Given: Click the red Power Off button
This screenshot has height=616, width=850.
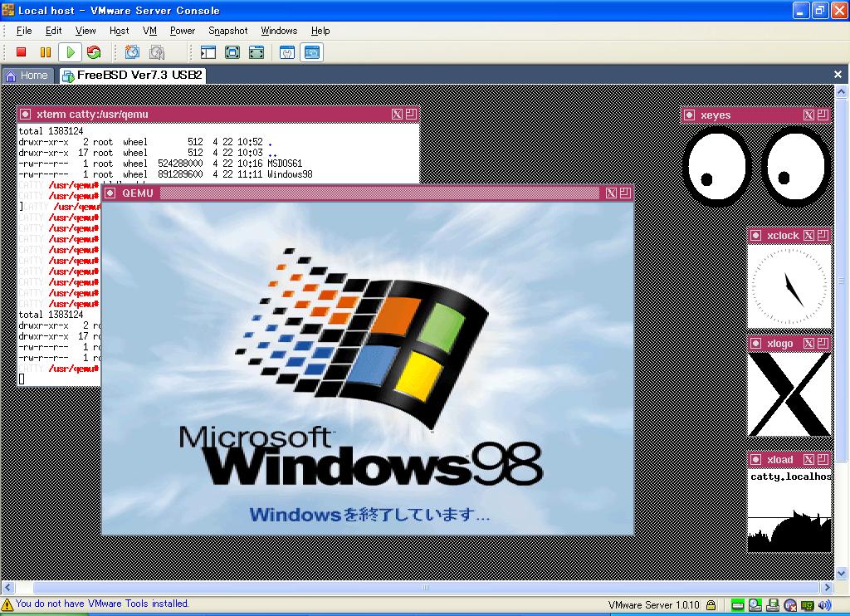Looking at the screenshot, I should tap(21, 52).
